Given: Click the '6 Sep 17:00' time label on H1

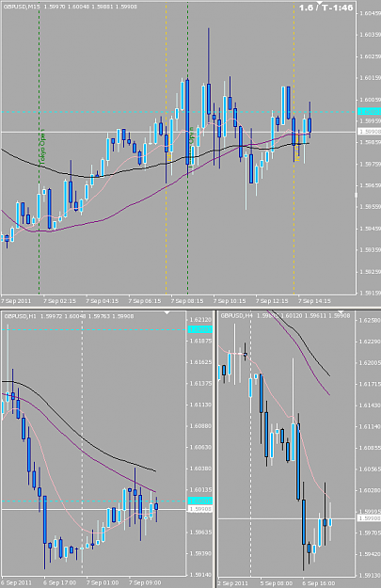Looking at the screenshot, I should tap(59, 582).
